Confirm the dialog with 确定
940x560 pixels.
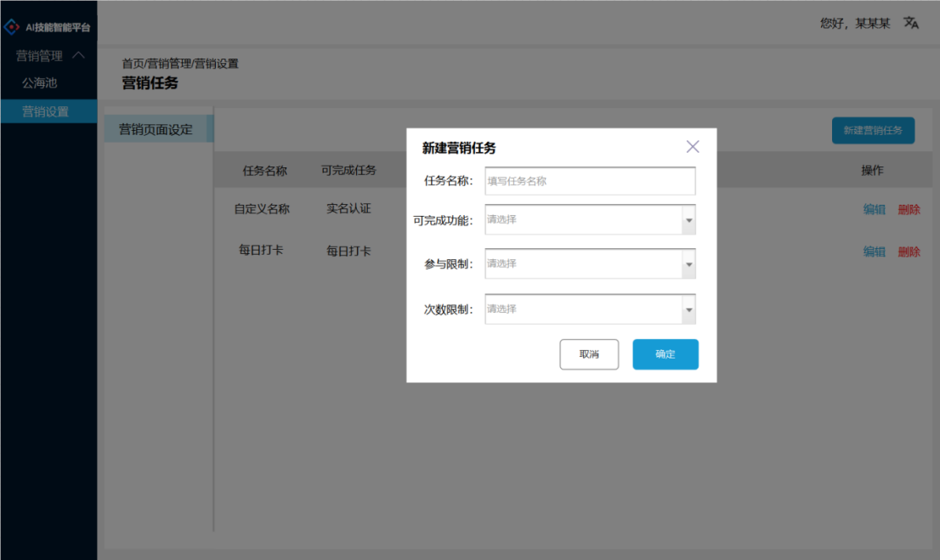tap(665, 354)
